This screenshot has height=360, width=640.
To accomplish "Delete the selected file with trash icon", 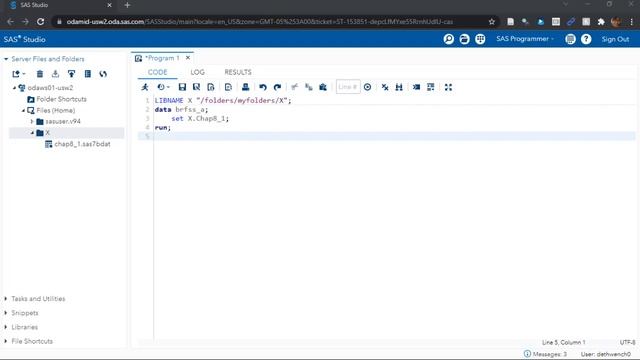I will coord(40,74).
